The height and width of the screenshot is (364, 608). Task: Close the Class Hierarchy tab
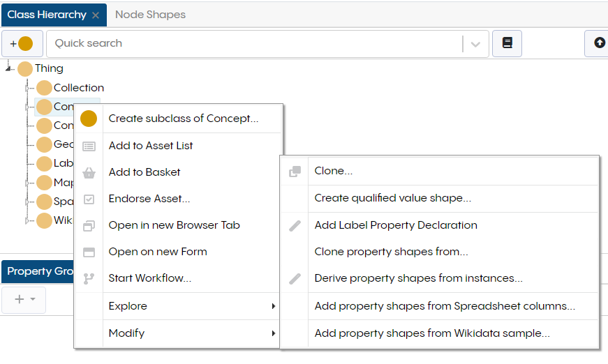(96, 15)
